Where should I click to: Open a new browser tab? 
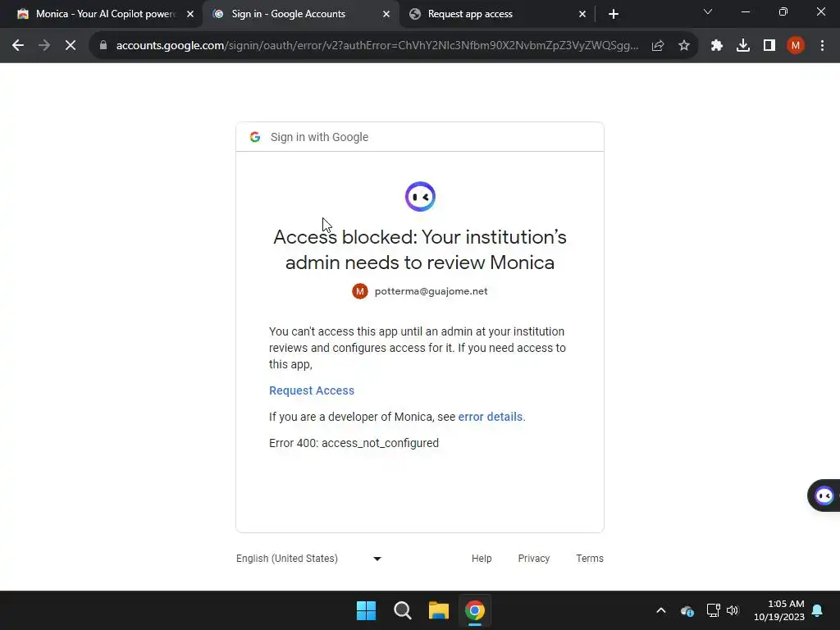click(x=614, y=14)
